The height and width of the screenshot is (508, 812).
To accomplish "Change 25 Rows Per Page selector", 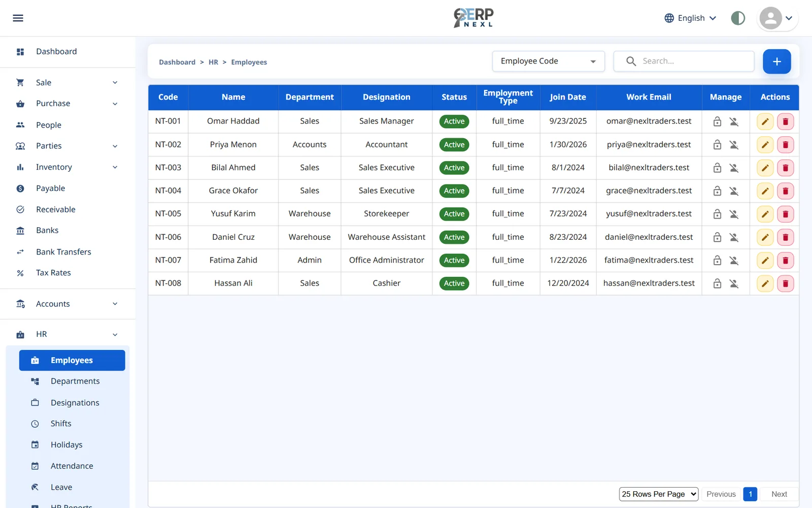I will 659,494.
